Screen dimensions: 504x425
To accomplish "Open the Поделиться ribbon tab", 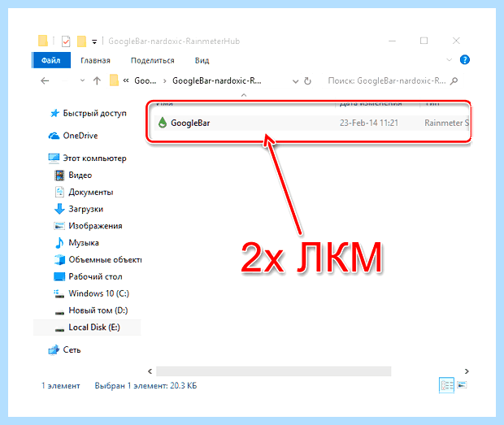I will coord(152,60).
